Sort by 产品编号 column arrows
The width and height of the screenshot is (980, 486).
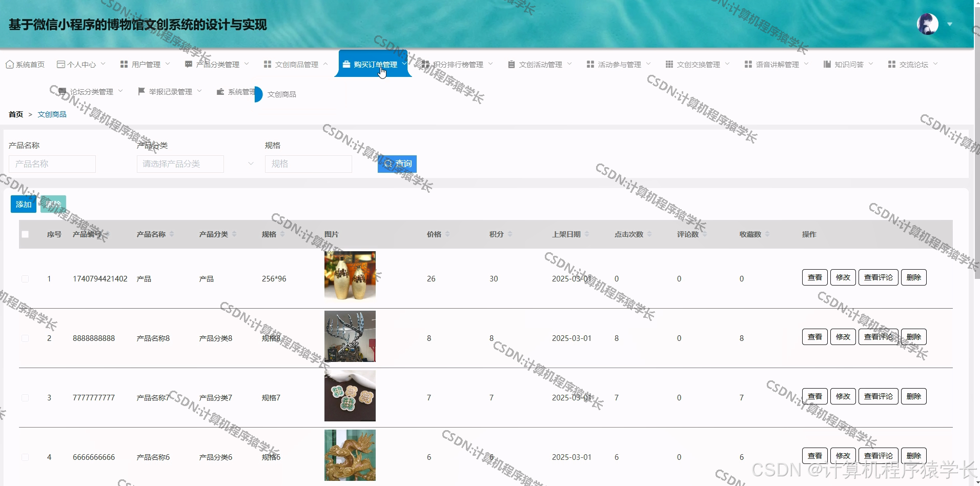pyautogui.click(x=107, y=234)
